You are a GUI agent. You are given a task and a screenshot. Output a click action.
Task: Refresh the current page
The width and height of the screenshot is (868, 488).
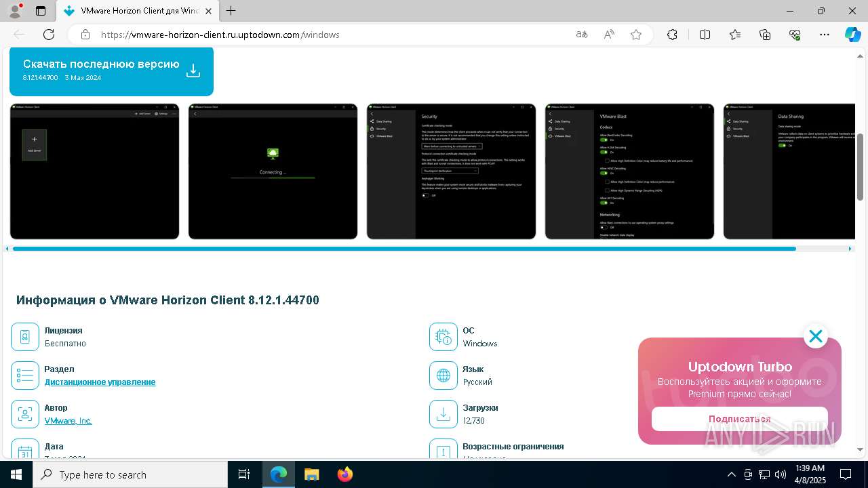tap(49, 35)
